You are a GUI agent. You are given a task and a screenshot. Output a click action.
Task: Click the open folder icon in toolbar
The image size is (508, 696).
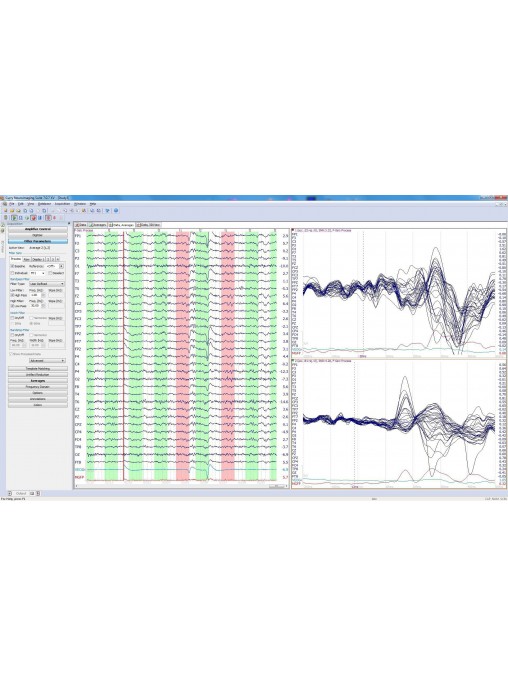pos(12,210)
